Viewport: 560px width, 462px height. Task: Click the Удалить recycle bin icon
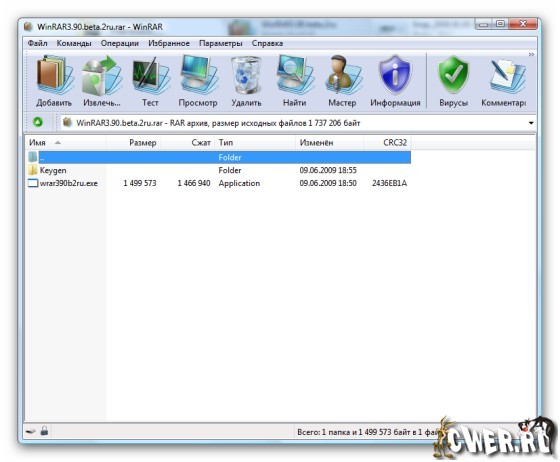[x=246, y=76]
